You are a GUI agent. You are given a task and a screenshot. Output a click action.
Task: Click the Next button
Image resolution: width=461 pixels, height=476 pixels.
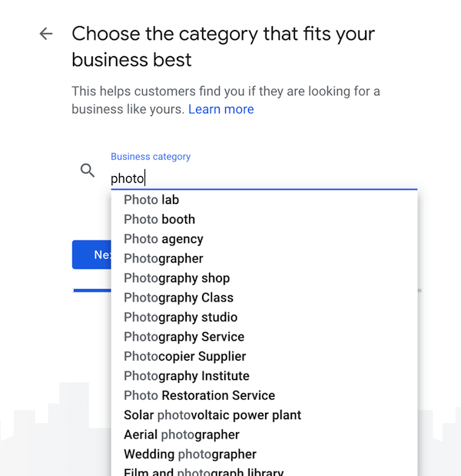[91, 255]
